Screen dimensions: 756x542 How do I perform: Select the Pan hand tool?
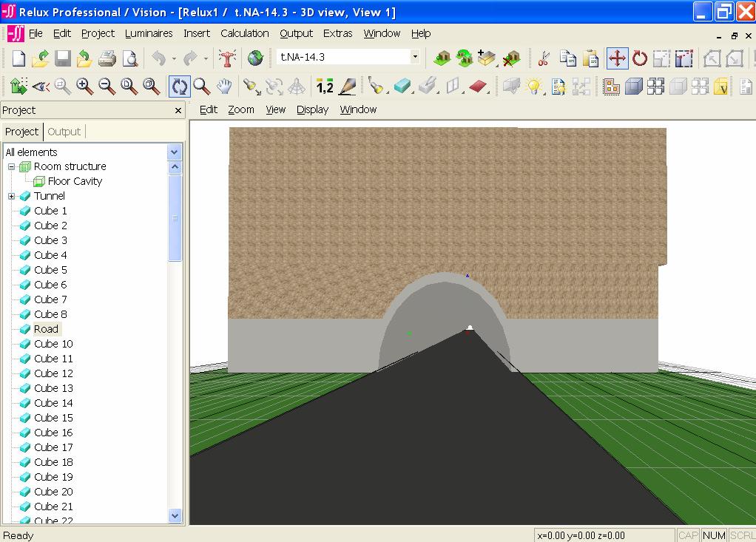coord(224,87)
